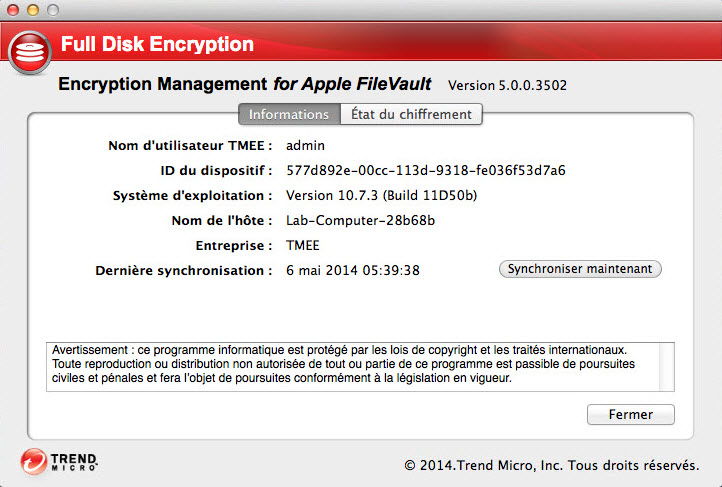The height and width of the screenshot is (487, 722).
Task: Minimize the window with the yellow button
Action: point(32,9)
